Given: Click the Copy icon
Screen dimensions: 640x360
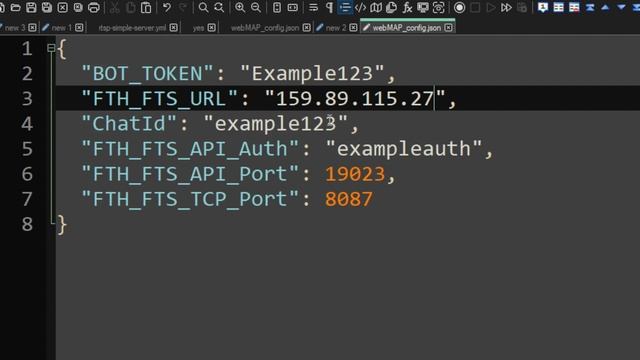Looking at the screenshot, I should [x=131, y=7].
